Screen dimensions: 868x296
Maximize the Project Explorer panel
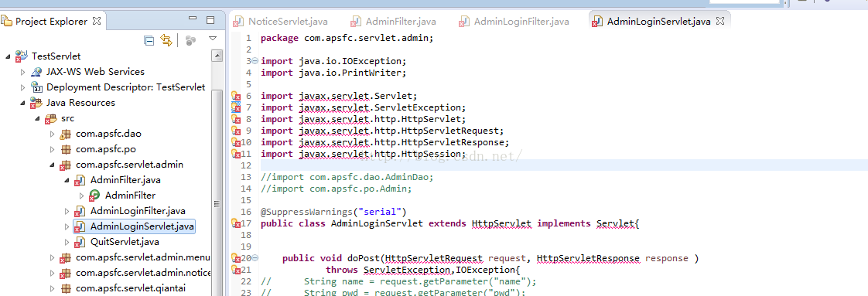(210, 20)
